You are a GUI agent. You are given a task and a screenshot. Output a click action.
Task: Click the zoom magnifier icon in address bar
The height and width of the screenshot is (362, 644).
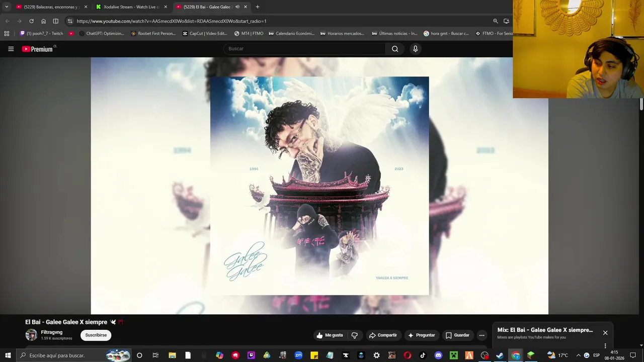pos(496,21)
